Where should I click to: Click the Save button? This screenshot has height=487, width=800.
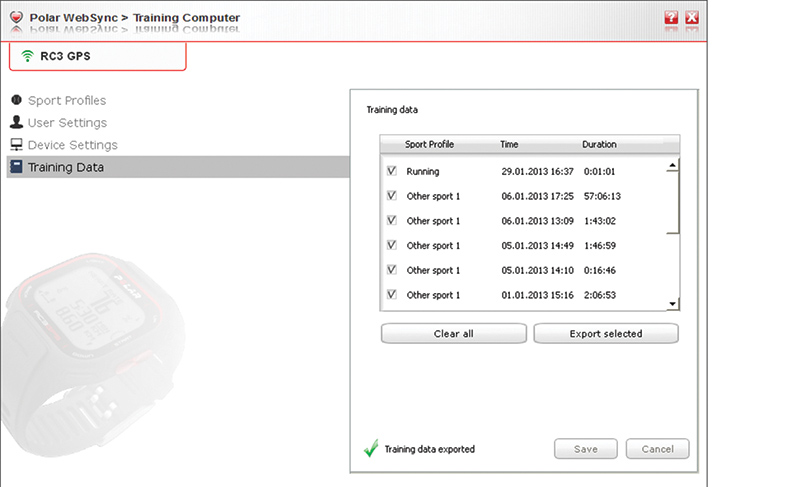pos(586,449)
